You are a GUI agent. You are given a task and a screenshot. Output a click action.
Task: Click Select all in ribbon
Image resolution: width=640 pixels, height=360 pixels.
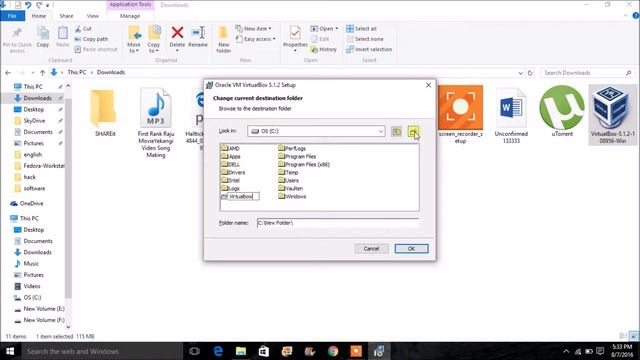click(362, 29)
